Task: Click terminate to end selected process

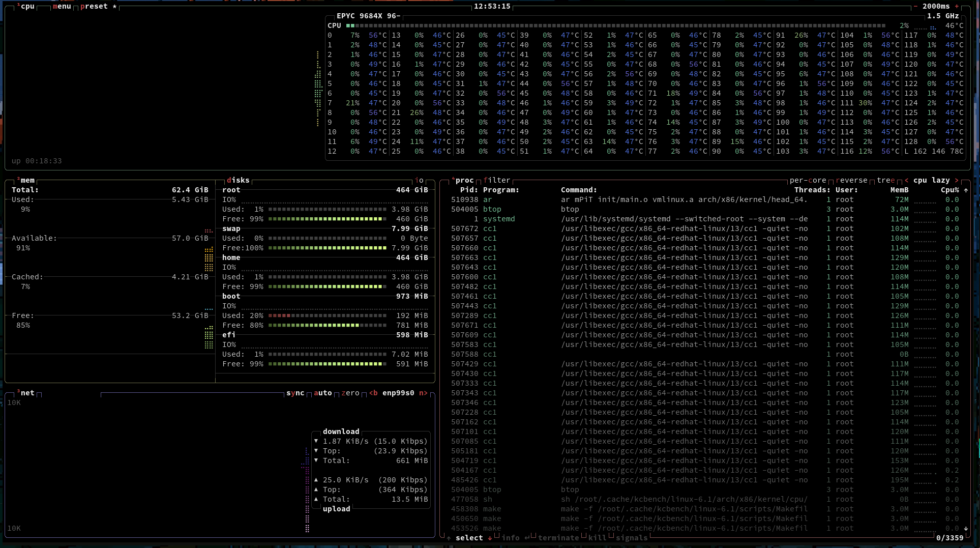Action: point(559,538)
